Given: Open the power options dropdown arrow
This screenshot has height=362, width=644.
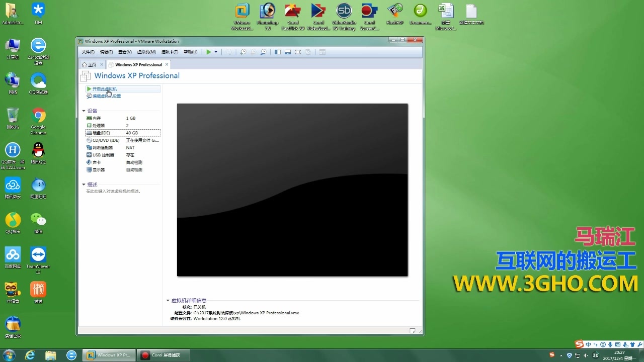Looking at the screenshot, I should (x=216, y=52).
